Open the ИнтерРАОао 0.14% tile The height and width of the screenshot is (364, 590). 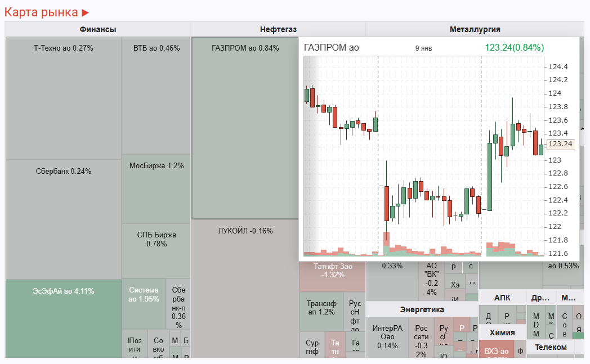(387, 338)
